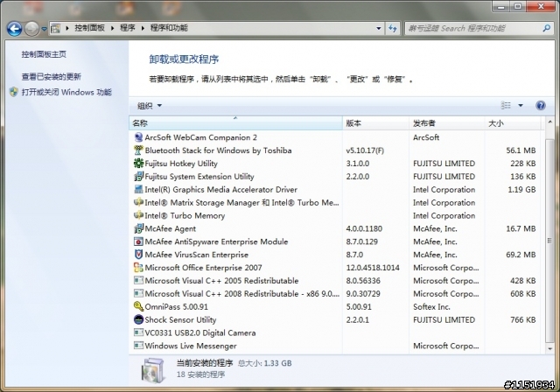Select 程序和功能 breadcrumb in address bar
This screenshot has height=392, width=560.
[x=169, y=28]
